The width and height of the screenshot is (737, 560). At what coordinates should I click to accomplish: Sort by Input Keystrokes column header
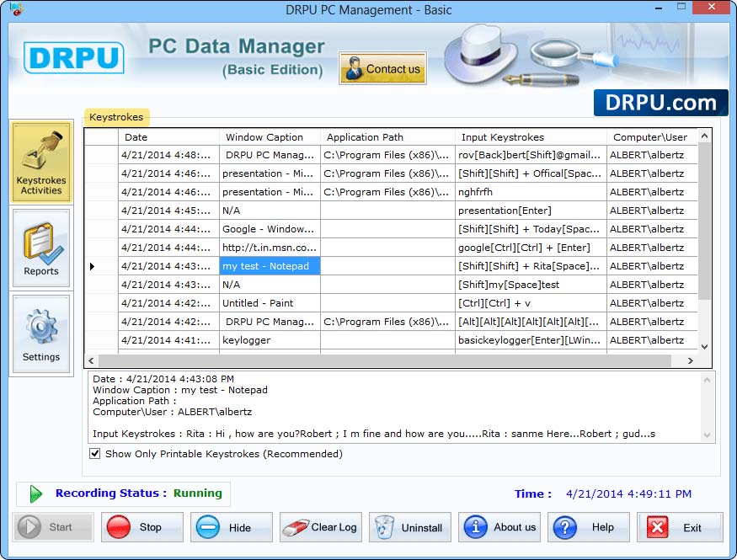coord(531,137)
